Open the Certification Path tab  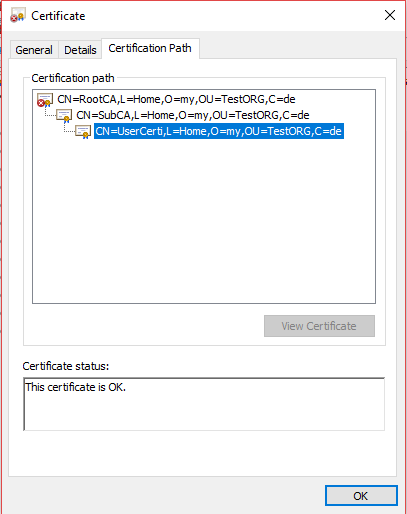pyautogui.click(x=150, y=48)
